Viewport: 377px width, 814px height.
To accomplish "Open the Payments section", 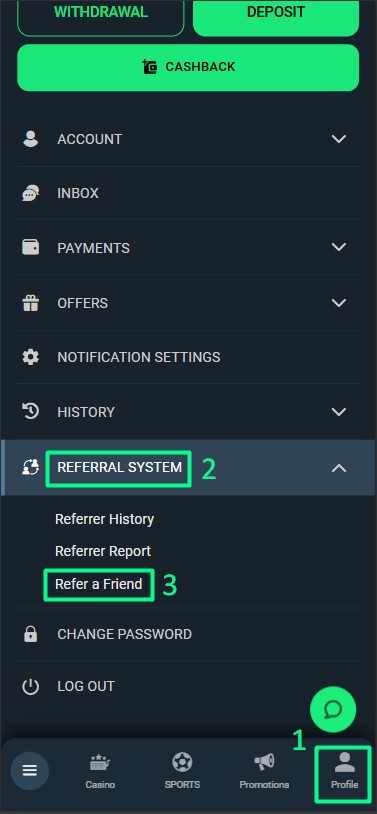I will point(188,248).
